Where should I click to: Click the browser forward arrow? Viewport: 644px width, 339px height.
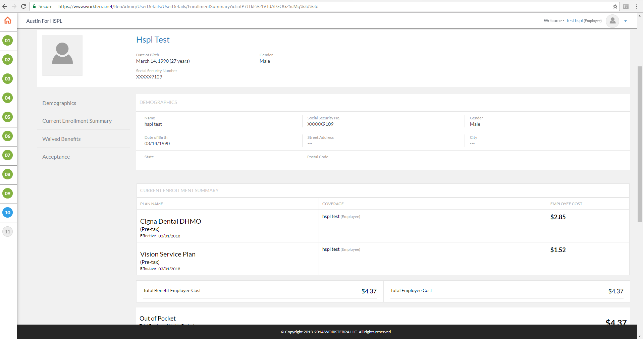tap(14, 6)
